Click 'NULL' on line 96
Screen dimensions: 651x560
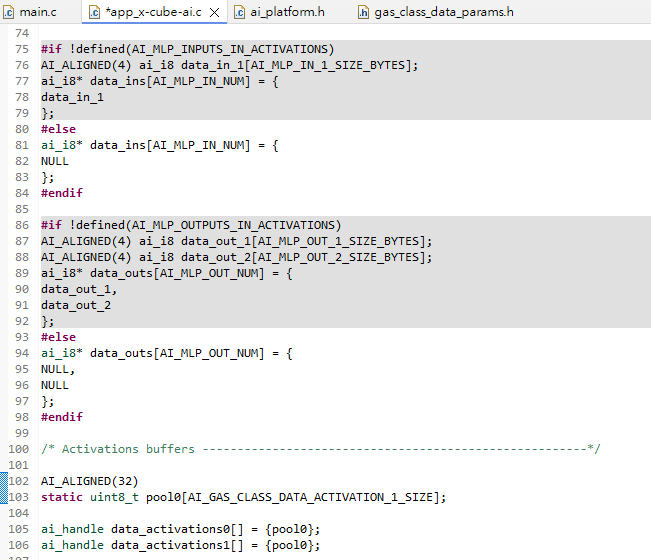pos(54,385)
